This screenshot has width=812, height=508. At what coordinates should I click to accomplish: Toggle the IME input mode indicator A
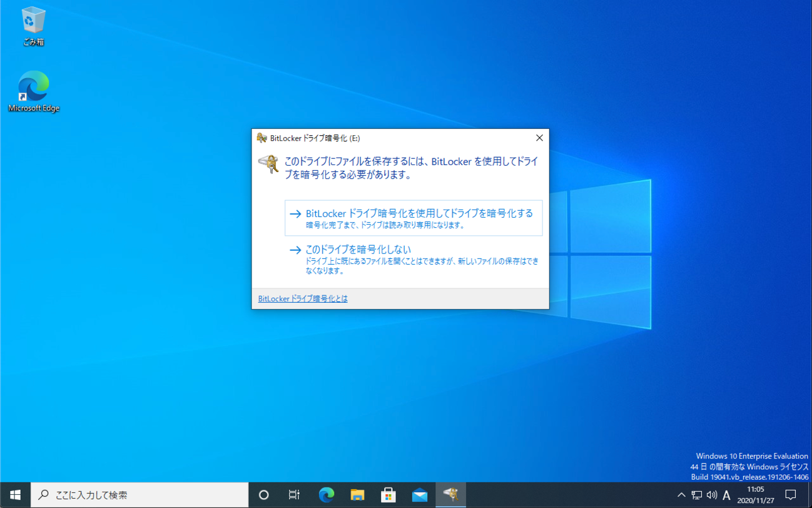click(726, 495)
